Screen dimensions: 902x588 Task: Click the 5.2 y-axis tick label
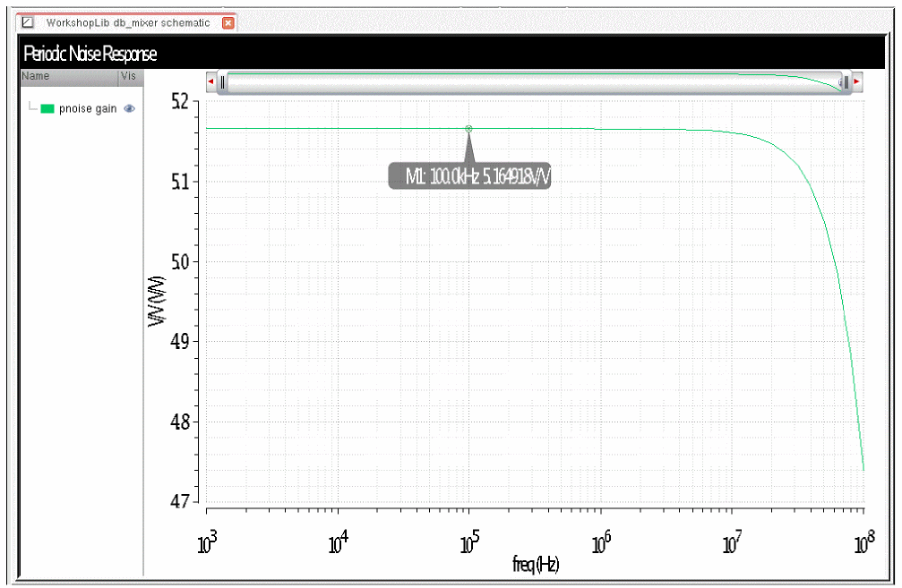[x=179, y=102]
